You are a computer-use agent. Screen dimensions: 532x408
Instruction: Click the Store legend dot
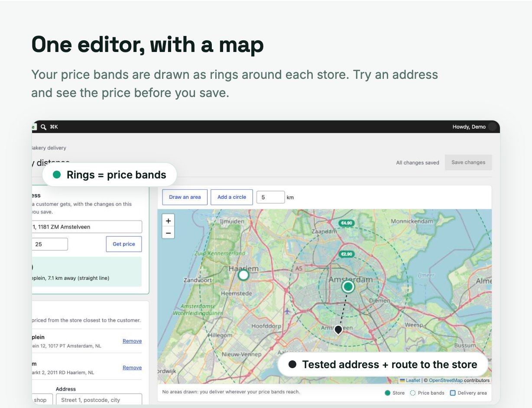387,393
